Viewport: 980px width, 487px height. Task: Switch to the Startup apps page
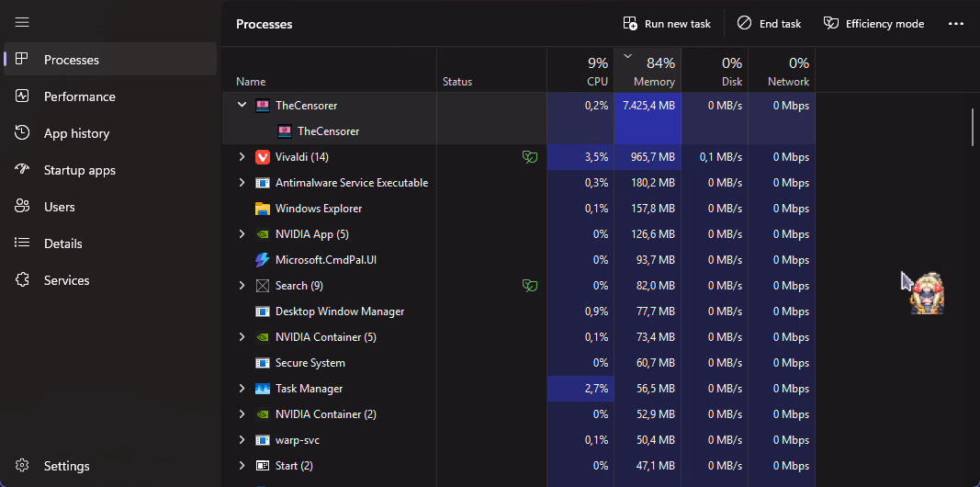[110, 170]
